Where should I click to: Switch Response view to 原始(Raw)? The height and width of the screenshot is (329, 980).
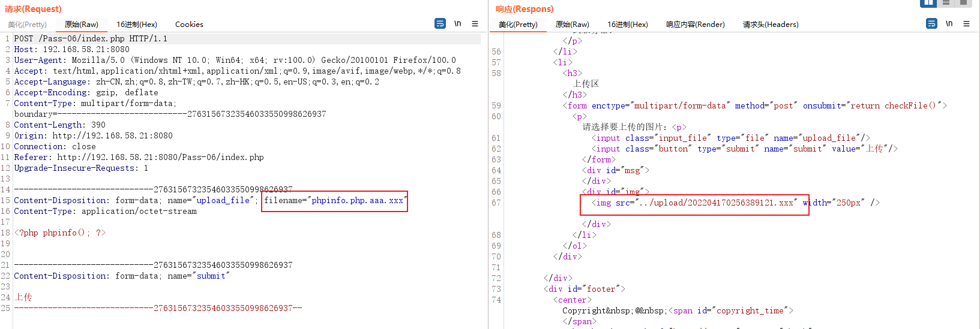click(x=572, y=25)
